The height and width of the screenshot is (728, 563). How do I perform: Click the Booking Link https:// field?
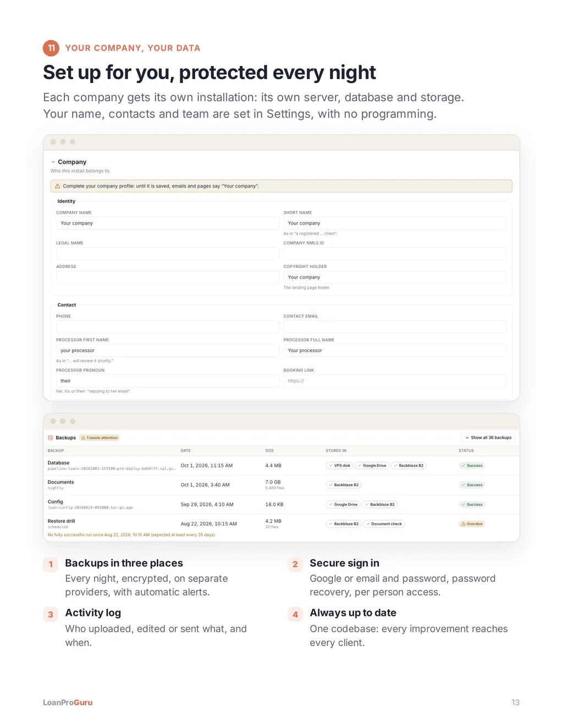click(395, 381)
